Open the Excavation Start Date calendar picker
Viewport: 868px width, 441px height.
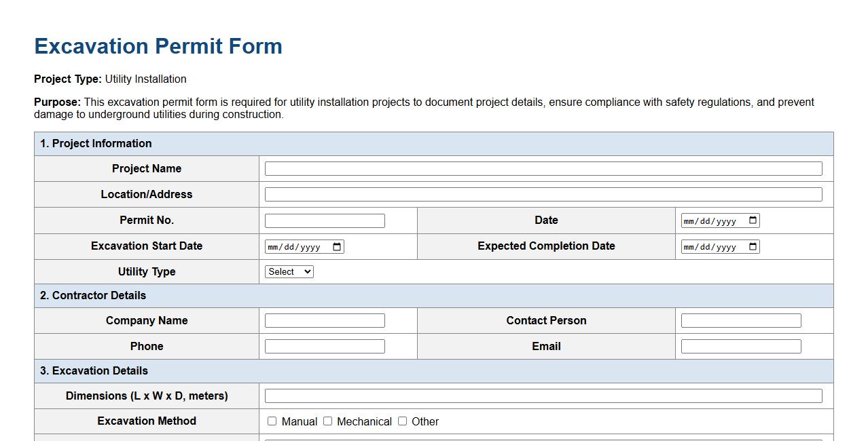[x=338, y=246]
